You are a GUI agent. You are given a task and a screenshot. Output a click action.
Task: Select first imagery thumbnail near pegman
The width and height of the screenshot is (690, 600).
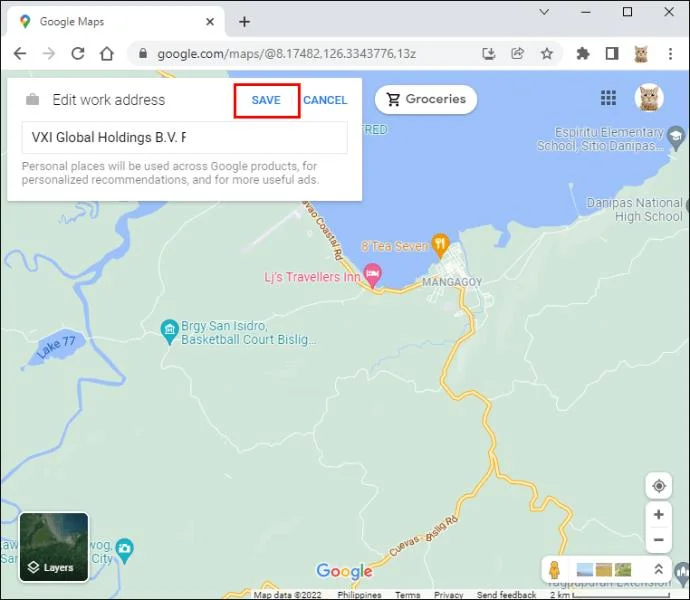point(585,570)
